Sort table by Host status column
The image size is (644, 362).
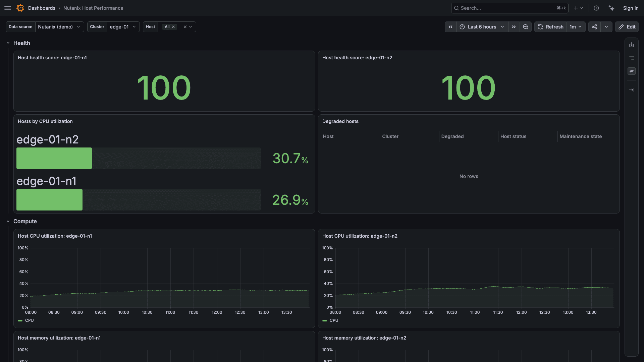point(513,136)
